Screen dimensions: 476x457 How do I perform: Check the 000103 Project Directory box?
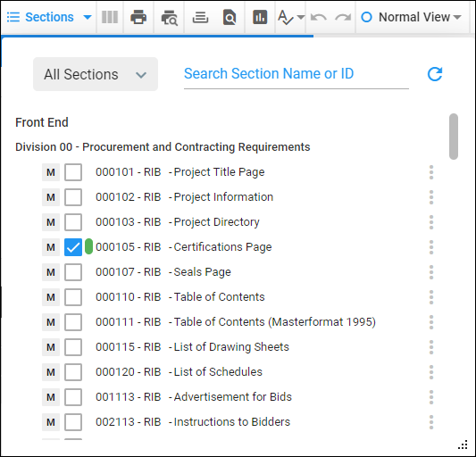click(x=73, y=222)
